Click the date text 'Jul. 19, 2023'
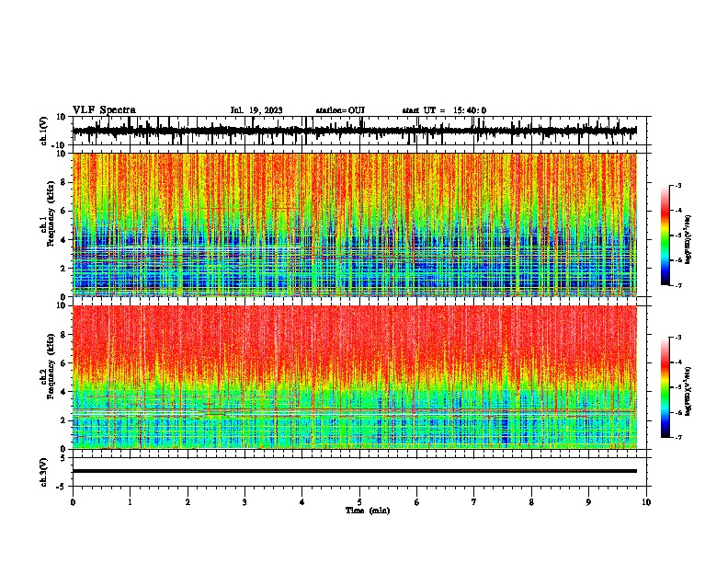The width and height of the screenshot is (728, 563). [x=256, y=110]
